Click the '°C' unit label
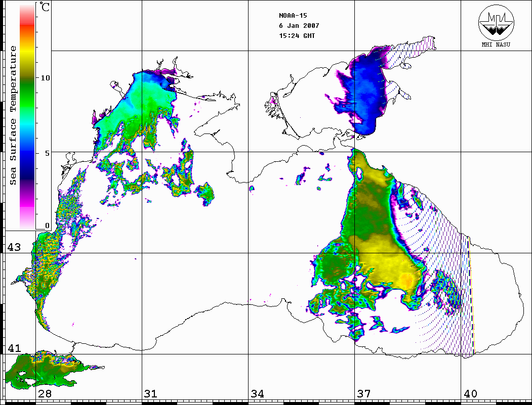 [45, 7]
